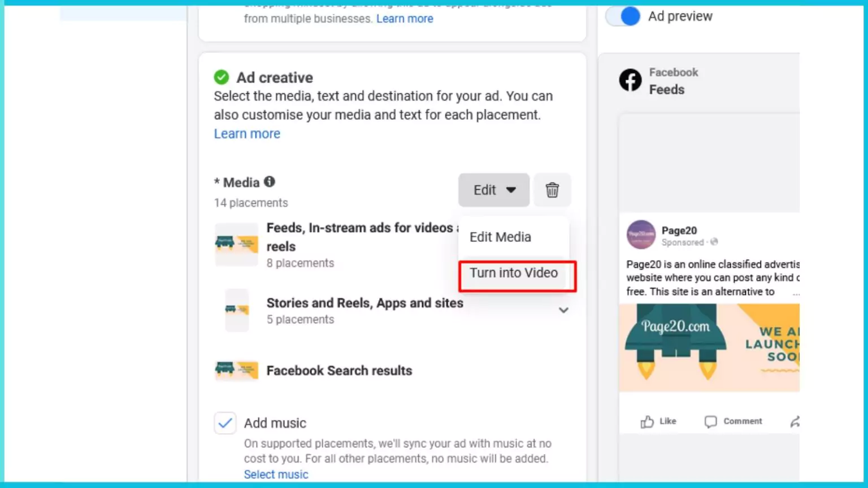
Task: Click the 'Feeds' heading in preview panel
Action: (667, 90)
